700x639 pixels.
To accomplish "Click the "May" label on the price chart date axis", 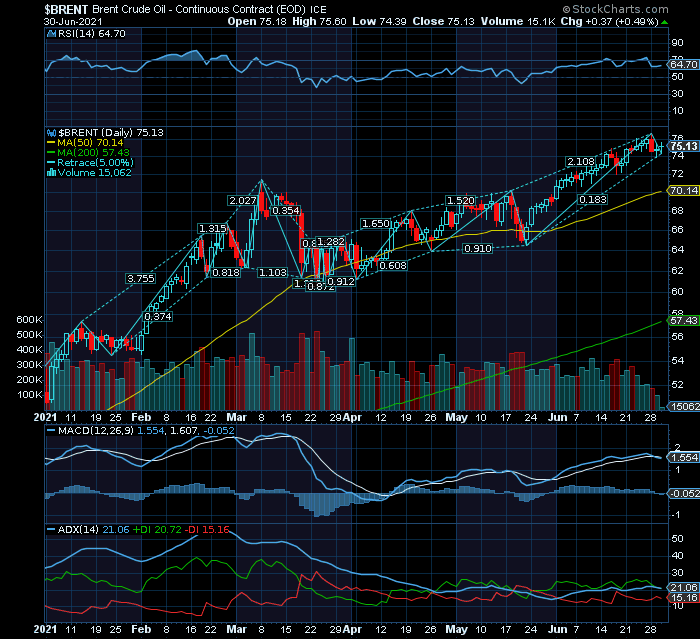I will (x=456, y=418).
